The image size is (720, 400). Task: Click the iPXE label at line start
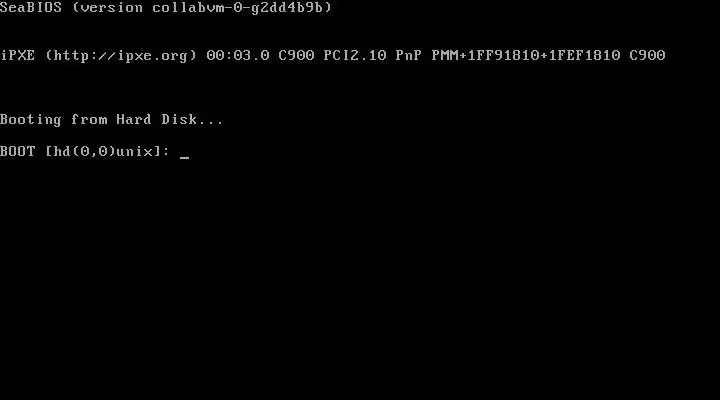pos(17,56)
